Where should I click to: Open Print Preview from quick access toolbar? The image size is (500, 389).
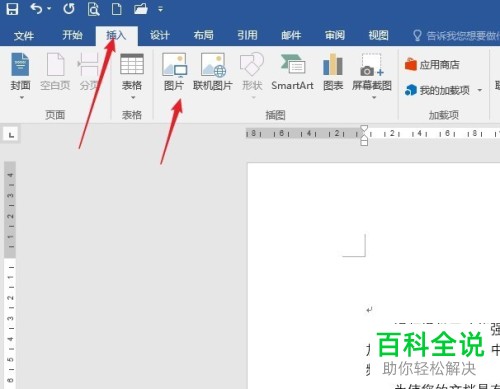tap(93, 9)
